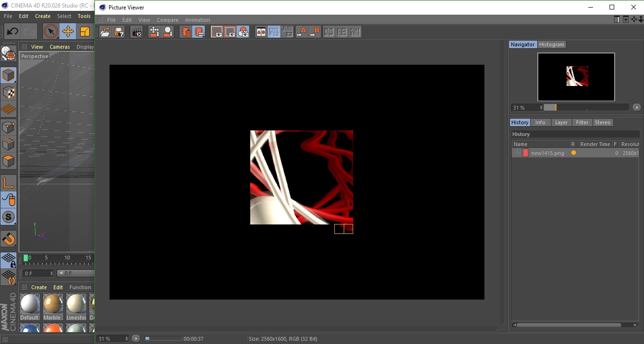Switch to the Histogram tab
The height and width of the screenshot is (344, 644).
[551, 44]
